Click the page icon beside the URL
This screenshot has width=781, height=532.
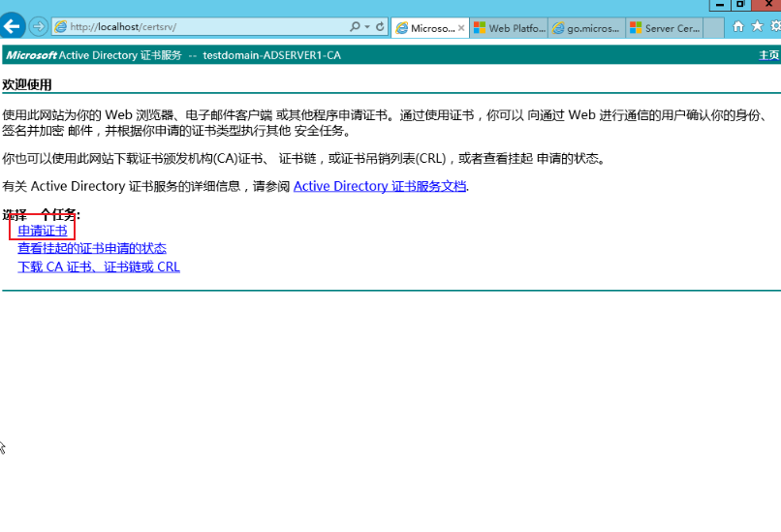60,27
